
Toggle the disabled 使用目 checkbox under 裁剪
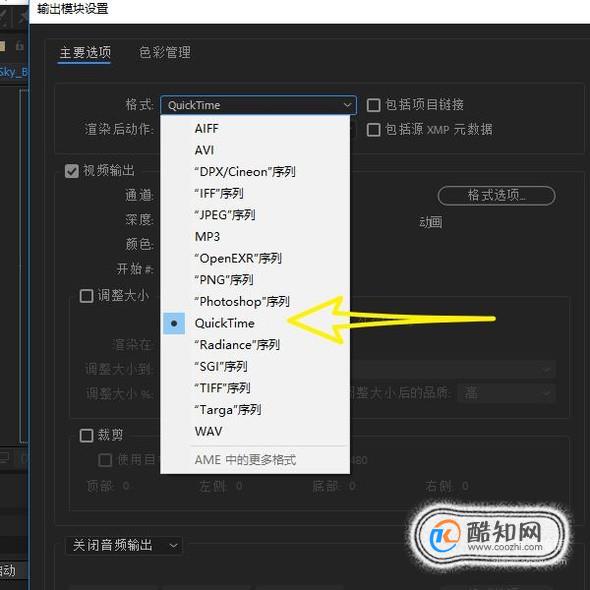point(105,460)
